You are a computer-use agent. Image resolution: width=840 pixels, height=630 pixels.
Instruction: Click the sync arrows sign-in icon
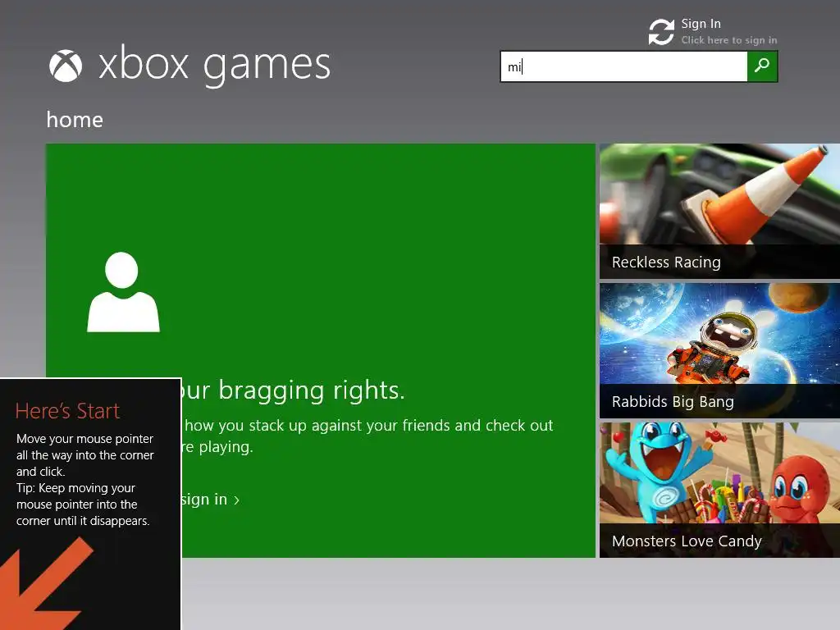(x=661, y=32)
